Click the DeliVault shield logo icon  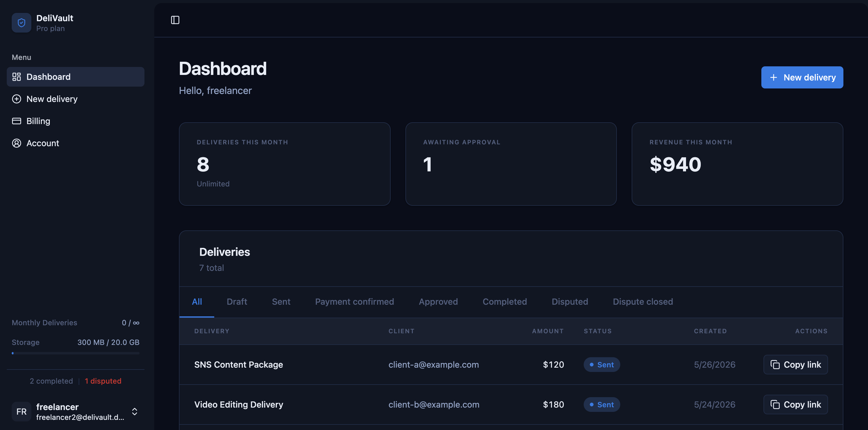(21, 23)
